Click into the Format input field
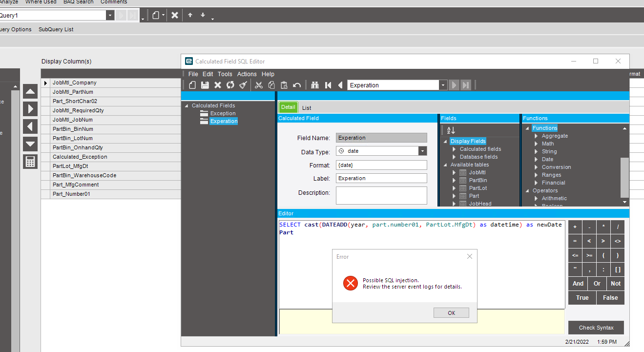This screenshot has width=644, height=352. pos(381,165)
